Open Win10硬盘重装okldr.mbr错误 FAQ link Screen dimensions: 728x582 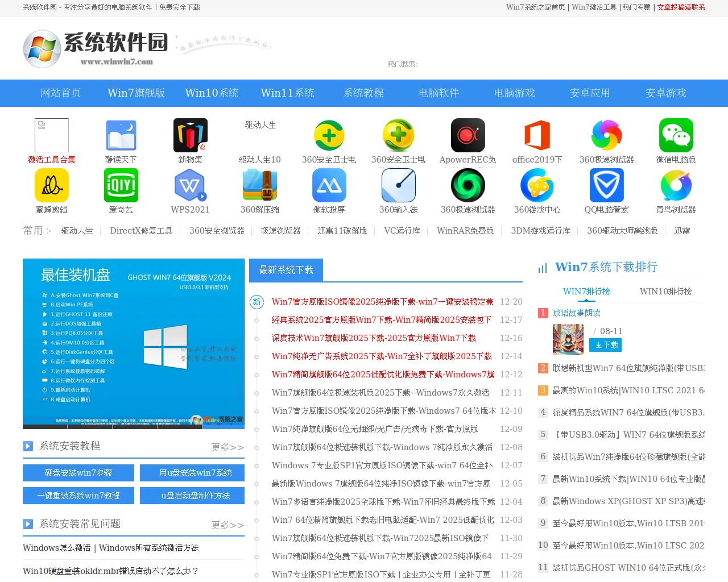[x=110, y=571]
